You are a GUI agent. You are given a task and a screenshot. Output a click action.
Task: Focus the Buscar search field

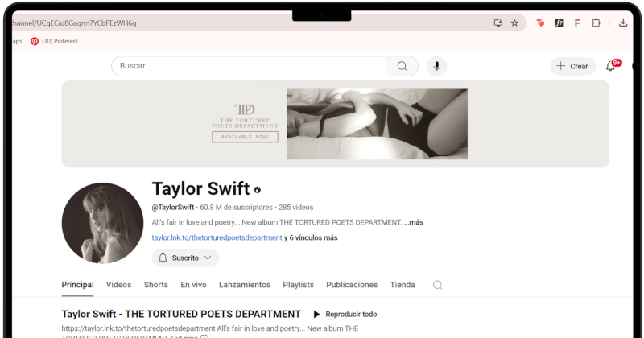[x=249, y=66]
